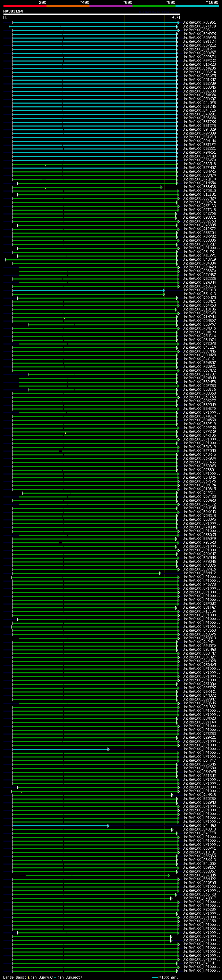Select the UniRef100_Q7XYC9 hit label
The width and height of the screenshot is (222, 980).
click(x=199, y=26)
